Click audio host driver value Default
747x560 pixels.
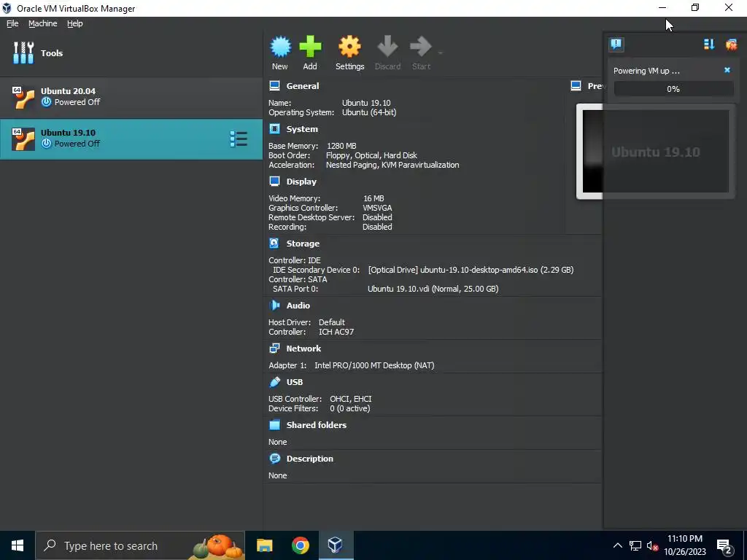[x=332, y=322]
